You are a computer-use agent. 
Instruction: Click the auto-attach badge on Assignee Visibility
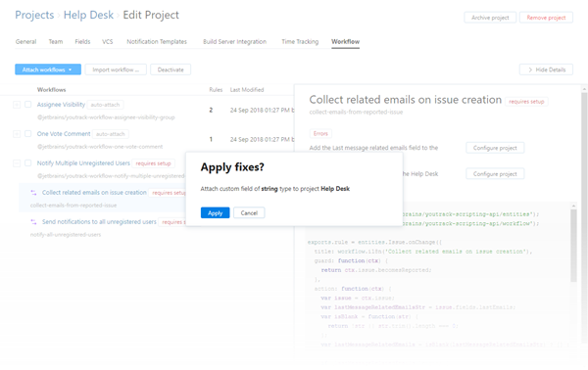point(106,105)
